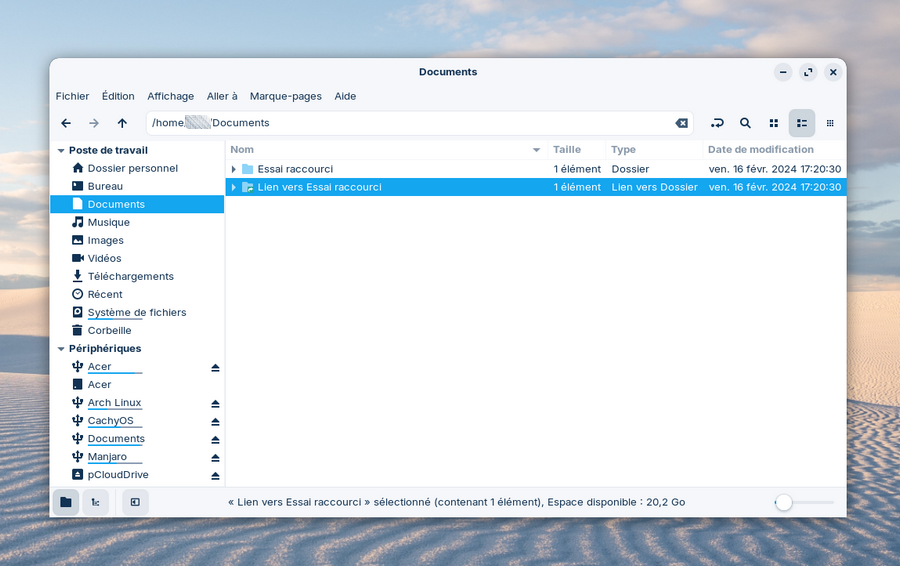Open the Affichage menu
The image size is (900, 566).
[x=170, y=96]
